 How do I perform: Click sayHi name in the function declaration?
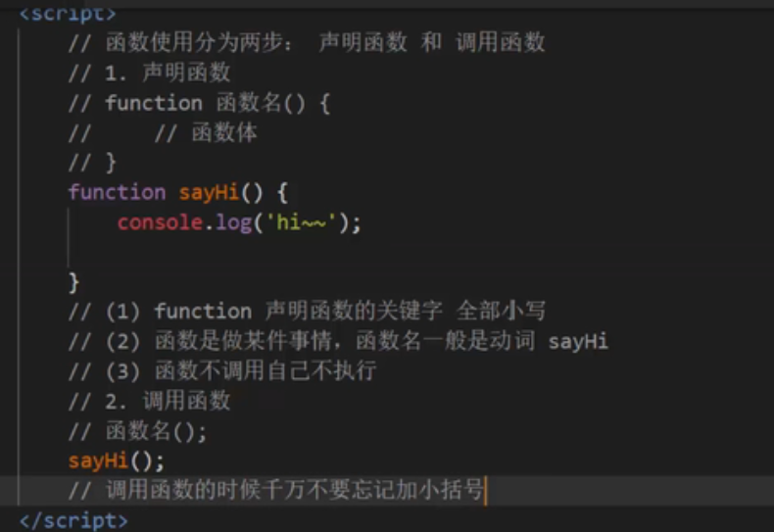(210, 192)
